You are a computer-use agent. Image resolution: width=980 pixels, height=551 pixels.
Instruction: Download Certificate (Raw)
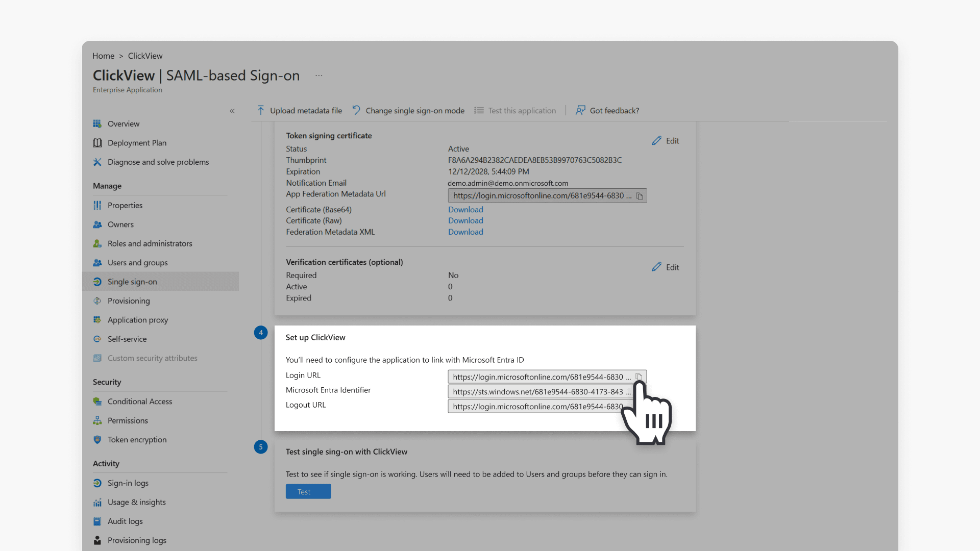(465, 221)
